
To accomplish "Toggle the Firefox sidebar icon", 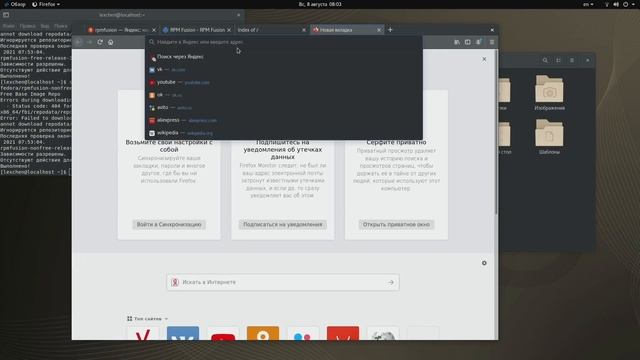I will [468, 42].
